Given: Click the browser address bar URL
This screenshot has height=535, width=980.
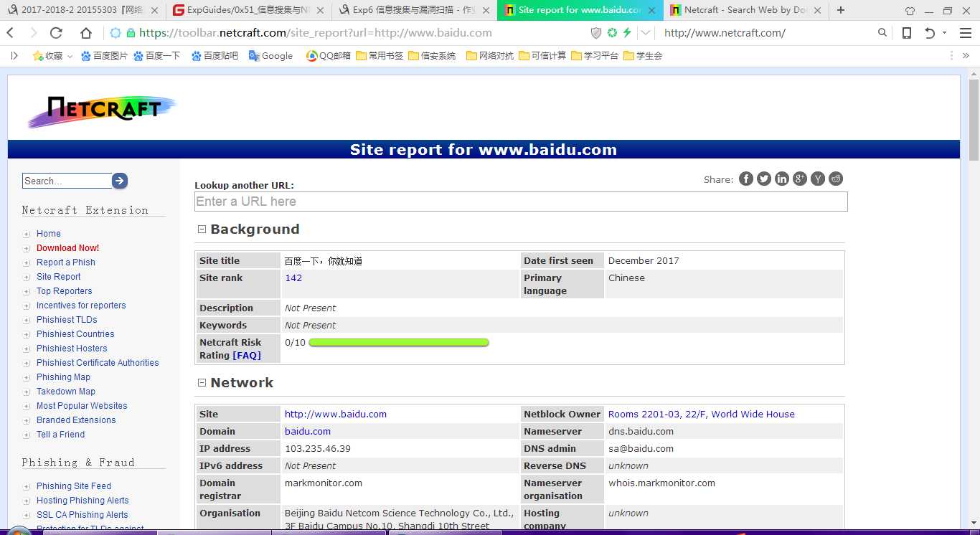Looking at the screenshot, I should [316, 33].
